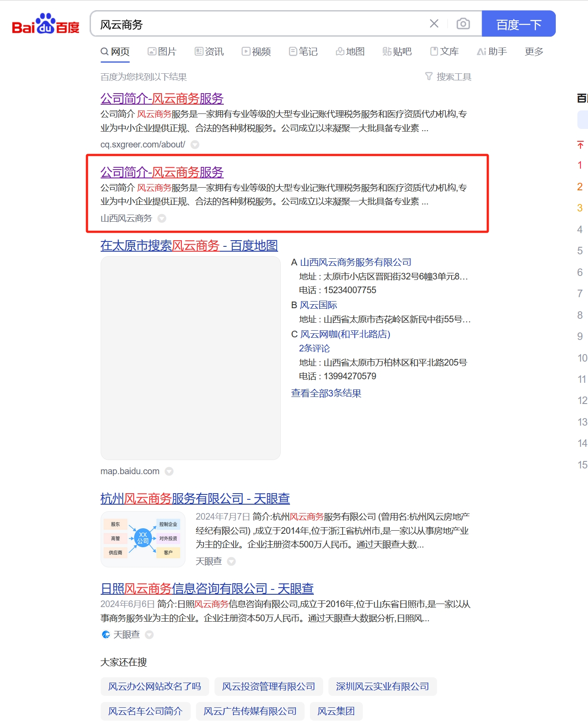The width and height of the screenshot is (588, 721).
Task: Open the Ai 助手 tab
Action: tap(492, 52)
